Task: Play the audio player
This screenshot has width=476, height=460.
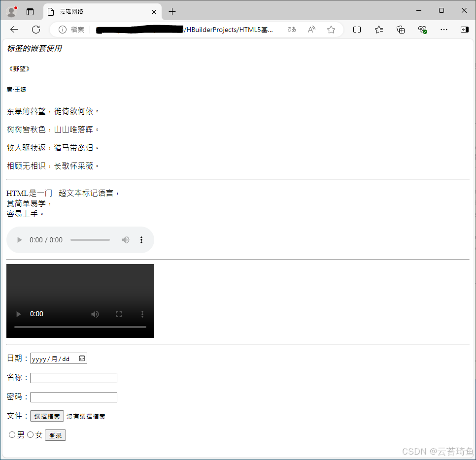Action: 19,240
